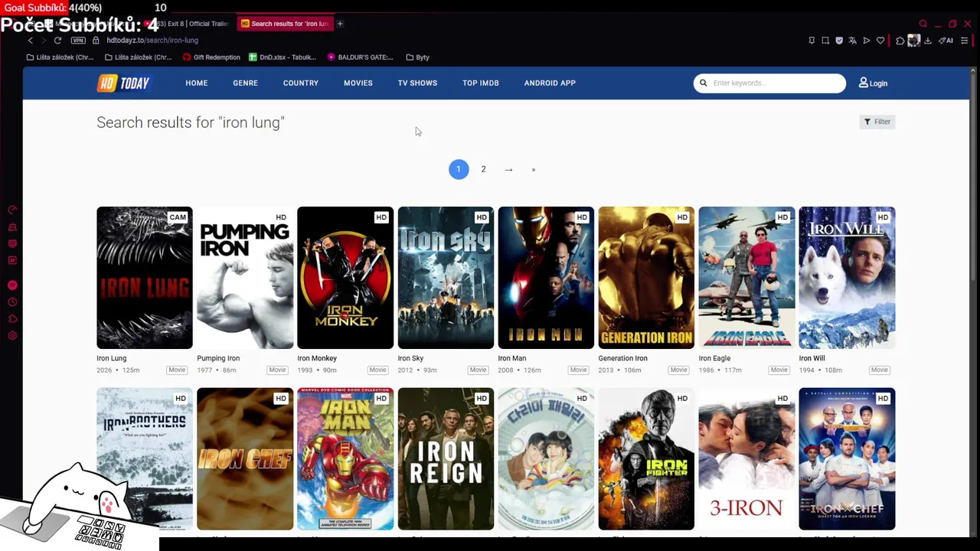Click the address bar URL hdtodayz.to
The height and width of the screenshot is (551, 980).
(x=152, y=41)
